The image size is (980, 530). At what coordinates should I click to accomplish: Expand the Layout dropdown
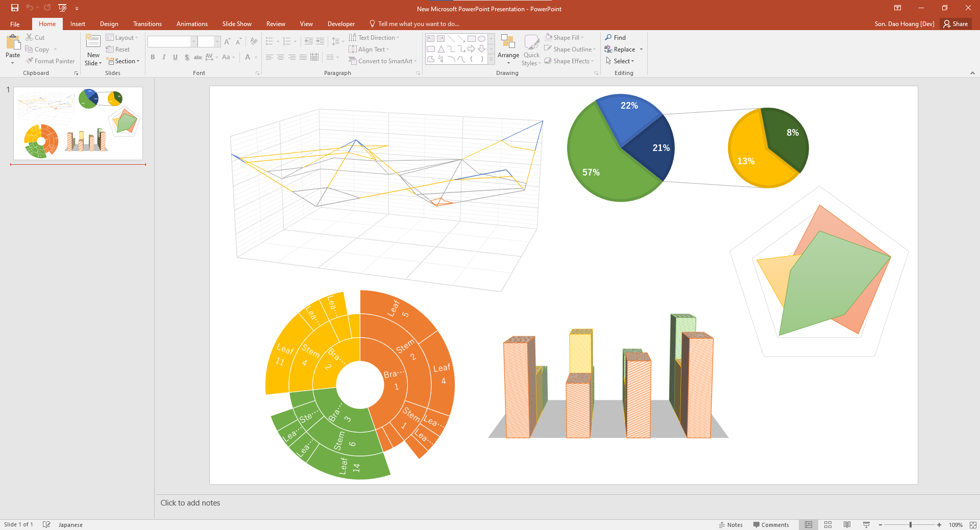pos(122,38)
